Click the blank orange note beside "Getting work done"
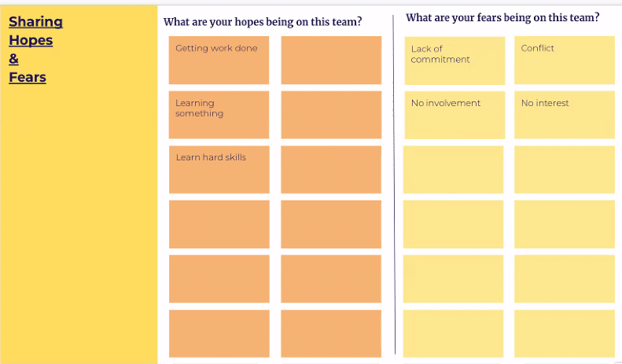622x364 pixels. point(331,60)
